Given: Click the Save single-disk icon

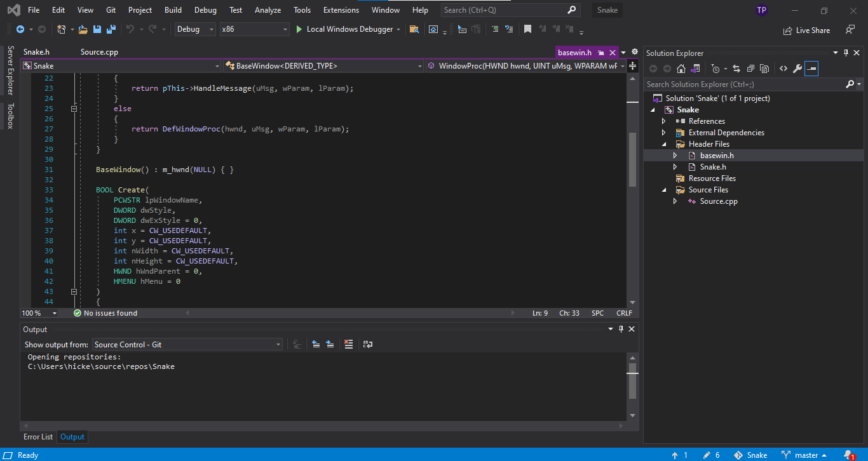Looking at the screenshot, I should pos(97,29).
